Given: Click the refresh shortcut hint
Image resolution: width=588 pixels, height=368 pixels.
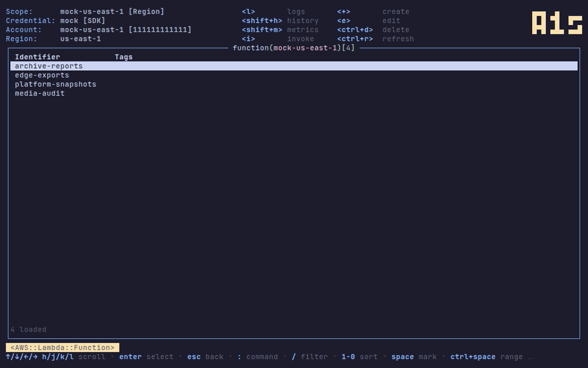Looking at the screenshot, I should click(x=398, y=39).
